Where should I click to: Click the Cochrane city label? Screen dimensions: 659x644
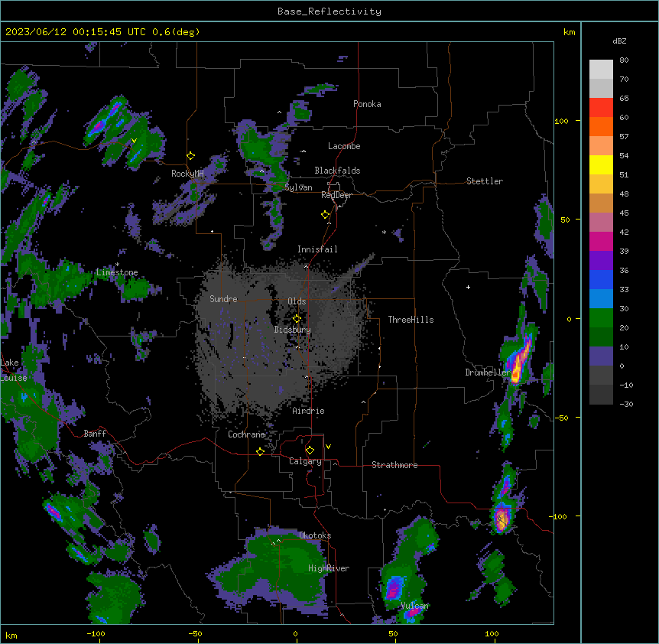click(x=247, y=434)
